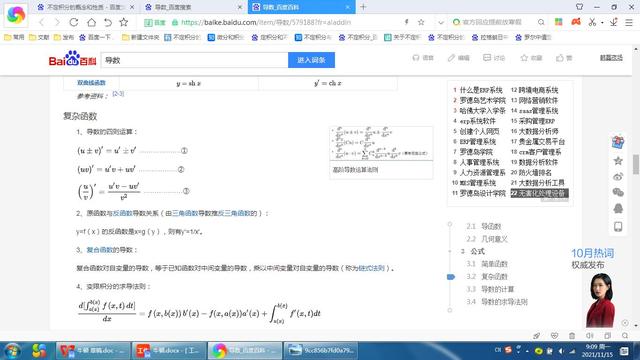Open the 链式法则 hyperlink

(x=371, y=268)
